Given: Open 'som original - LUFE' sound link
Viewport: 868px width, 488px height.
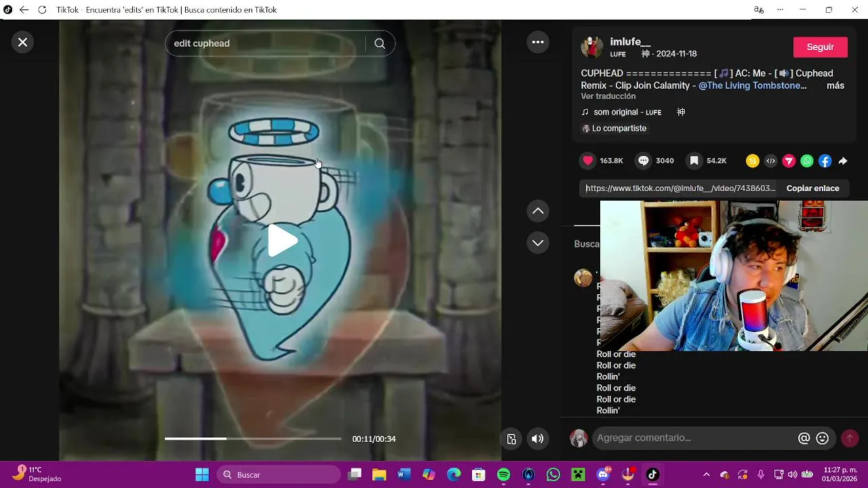Looking at the screenshot, I should click(x=627, y=112).
